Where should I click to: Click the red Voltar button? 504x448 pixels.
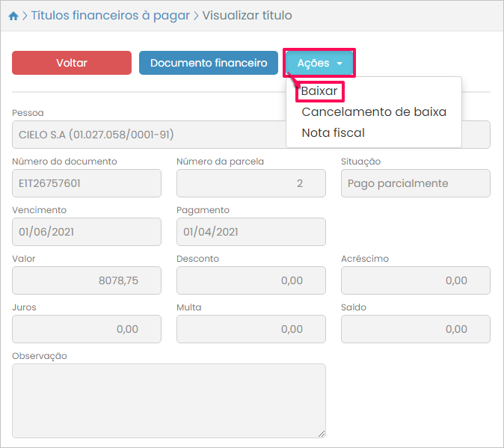pos(72,63)
